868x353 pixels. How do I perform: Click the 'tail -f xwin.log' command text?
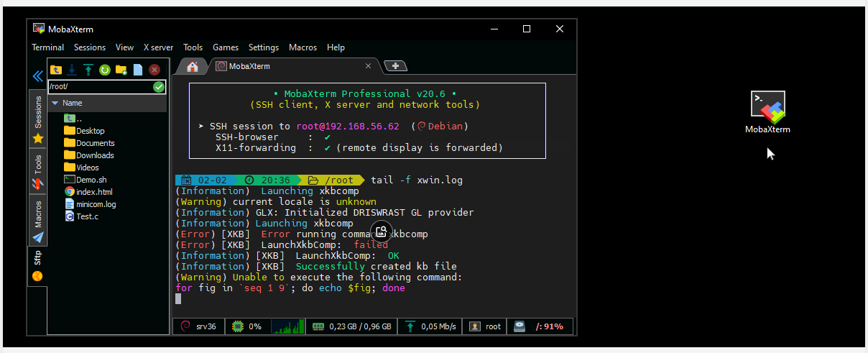(417, 180)
